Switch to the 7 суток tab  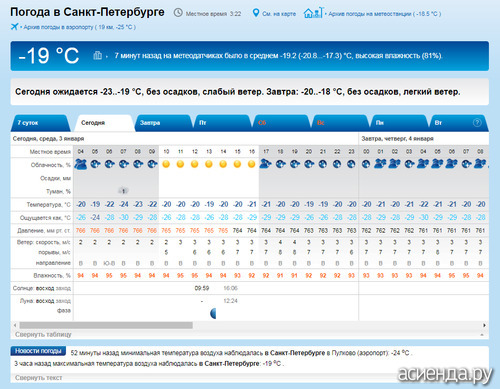coord(28,123)
